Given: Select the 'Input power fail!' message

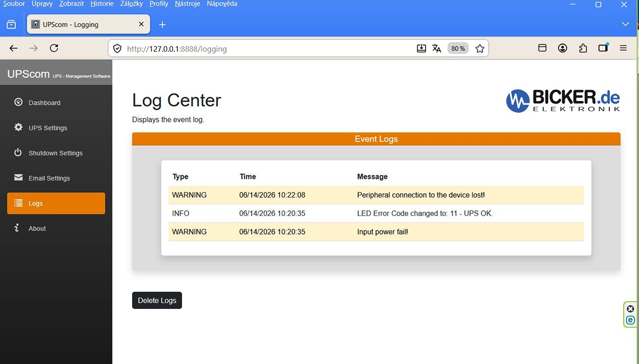Looking at the screenshot, I should pos(383,232).
